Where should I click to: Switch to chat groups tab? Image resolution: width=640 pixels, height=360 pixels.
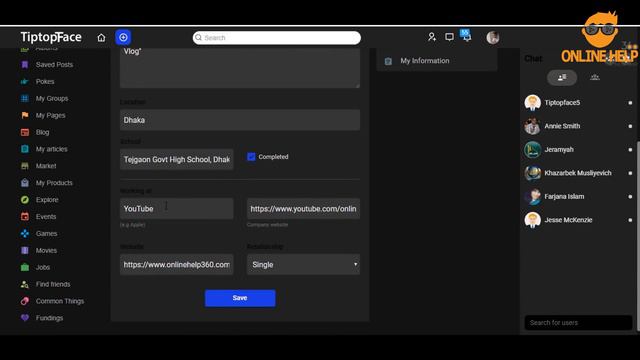tap(595, 78)
